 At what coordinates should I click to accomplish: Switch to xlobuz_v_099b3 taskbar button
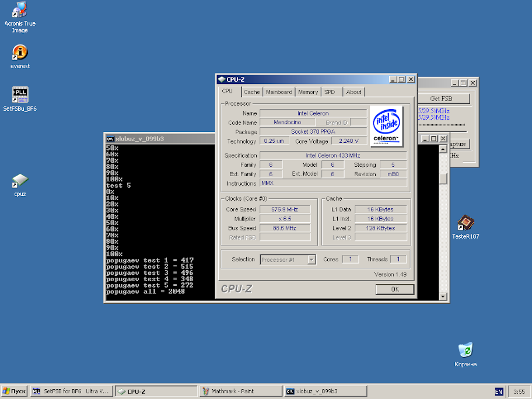(x=325, y=391)
